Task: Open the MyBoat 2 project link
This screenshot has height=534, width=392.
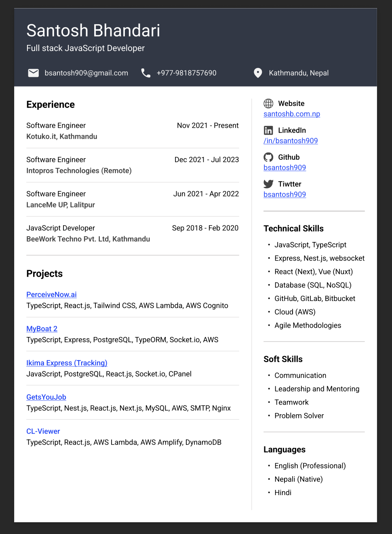Action: pos(42,328)
